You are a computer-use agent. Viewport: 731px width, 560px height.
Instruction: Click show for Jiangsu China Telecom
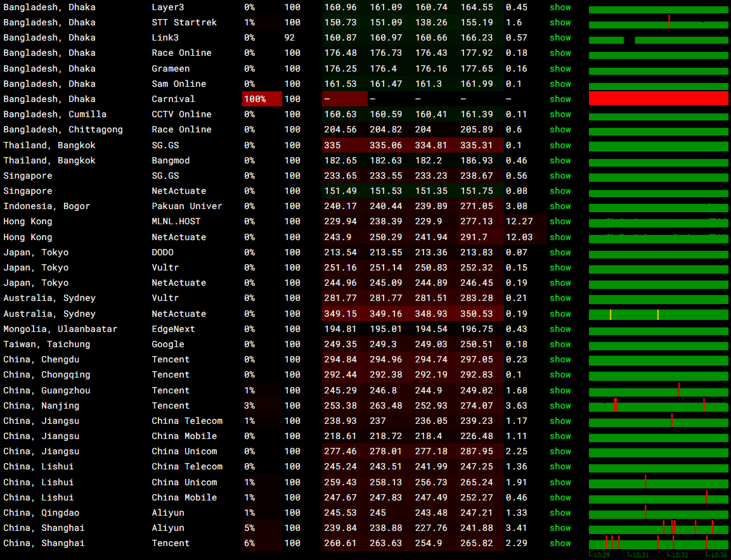560,421
